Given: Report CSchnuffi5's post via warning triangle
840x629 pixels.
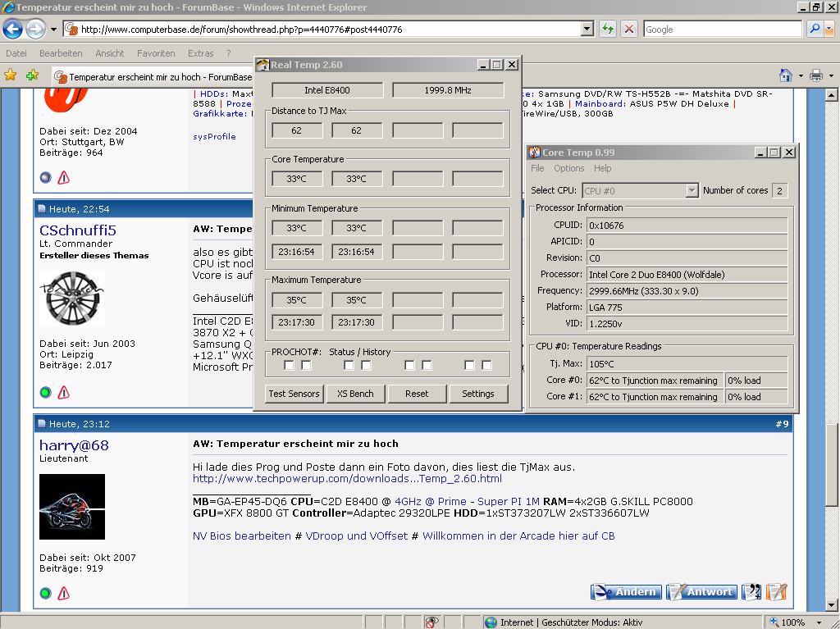Looking at the screenshot, I should pos(63,392).
